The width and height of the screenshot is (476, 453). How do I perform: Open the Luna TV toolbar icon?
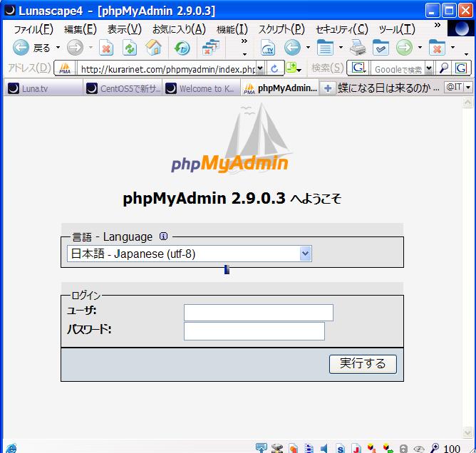coord(268,48)
